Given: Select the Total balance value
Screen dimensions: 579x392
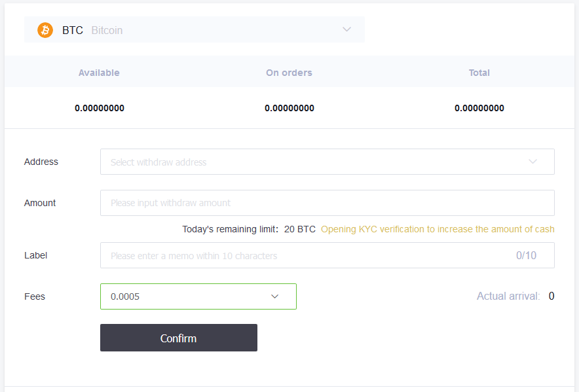Looking at the screenshot, I should click(x=479, y=108).
